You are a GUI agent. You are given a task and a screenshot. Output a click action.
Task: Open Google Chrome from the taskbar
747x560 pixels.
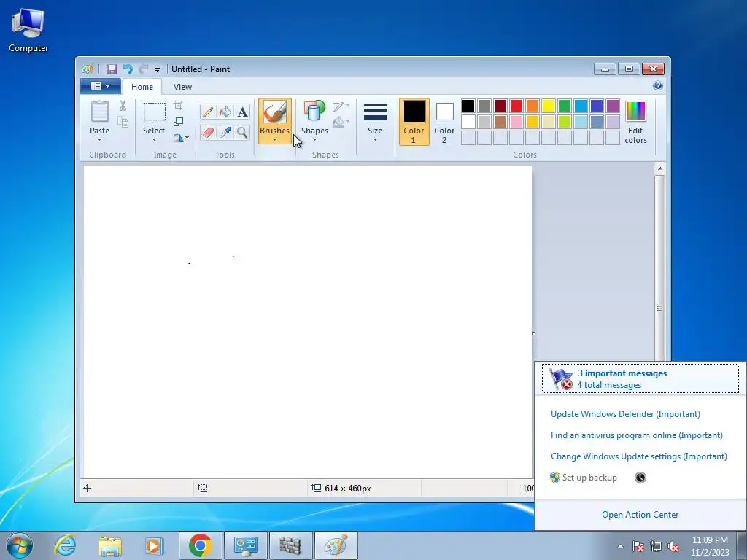[x=200, y=545]
